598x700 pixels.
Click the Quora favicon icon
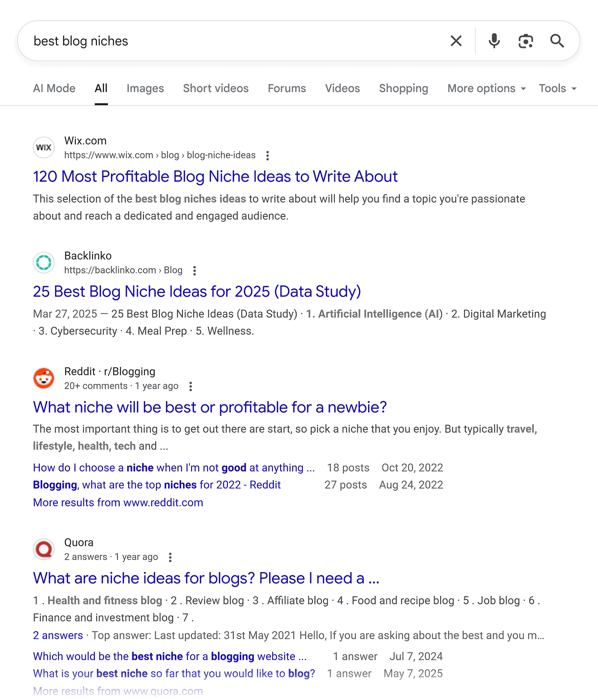click(43, 549)
